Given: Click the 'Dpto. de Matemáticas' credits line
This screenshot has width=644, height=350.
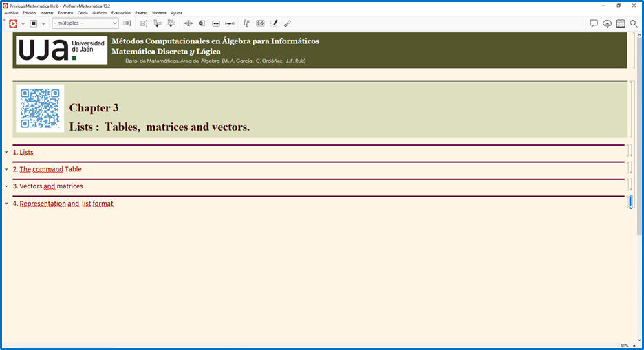Looking at the screenshot, I should (x=215, y=61).
